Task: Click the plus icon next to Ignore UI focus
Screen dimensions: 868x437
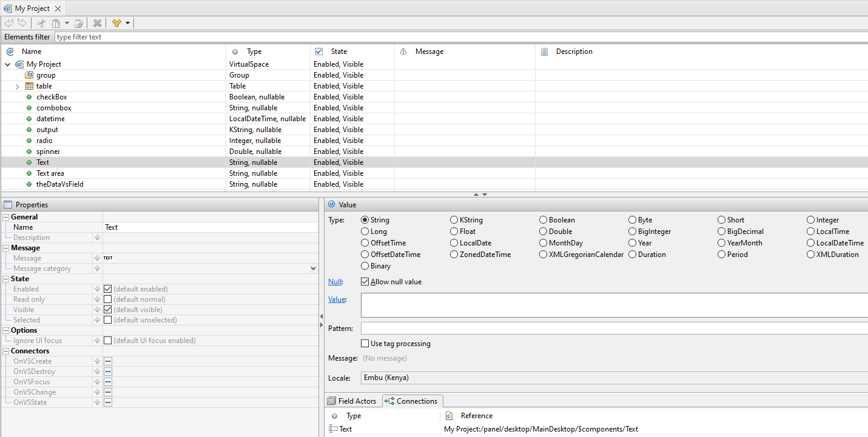Action: [97, 341]
